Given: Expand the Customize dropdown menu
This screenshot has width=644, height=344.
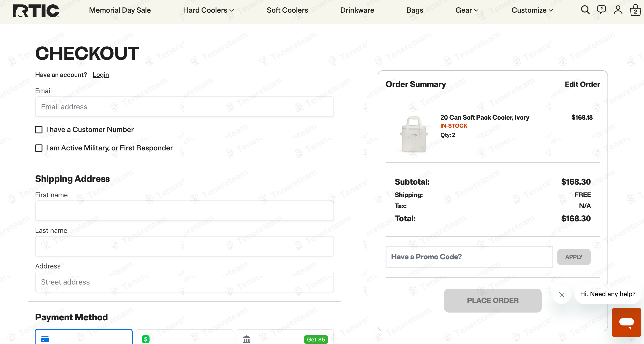Looking at the screenshot, I should [x=532, y=10].
